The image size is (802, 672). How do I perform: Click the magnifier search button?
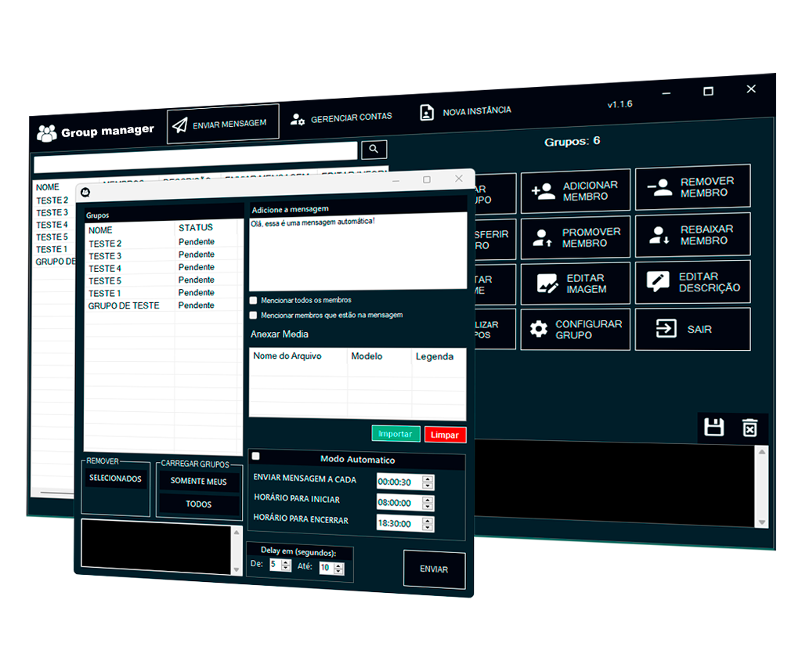point(374,150)
